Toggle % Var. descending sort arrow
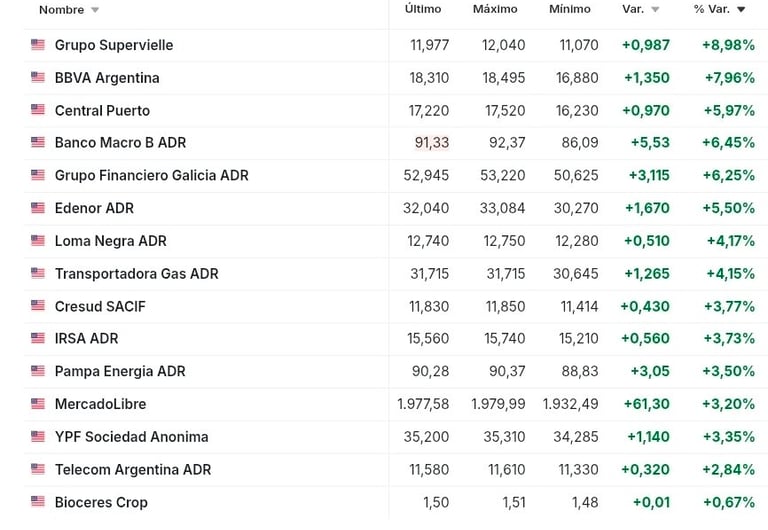This screenshot has width=768, height=530. (x=741, y=9)
